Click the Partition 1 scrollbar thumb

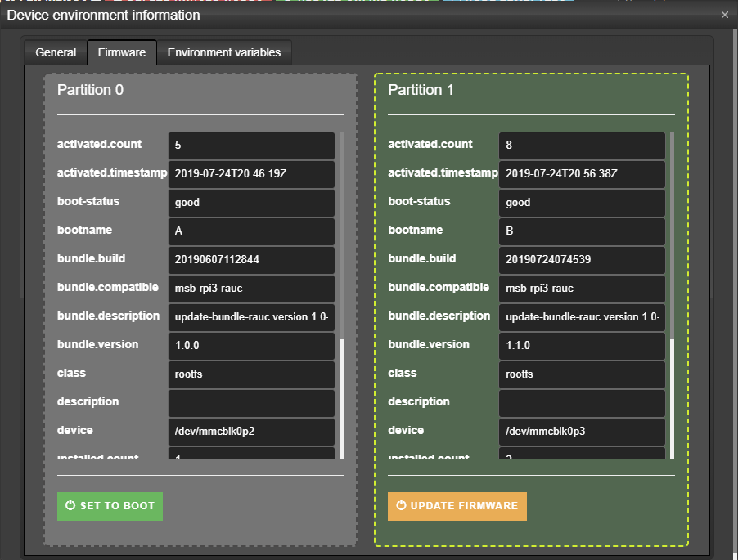(x=672, y=398)
